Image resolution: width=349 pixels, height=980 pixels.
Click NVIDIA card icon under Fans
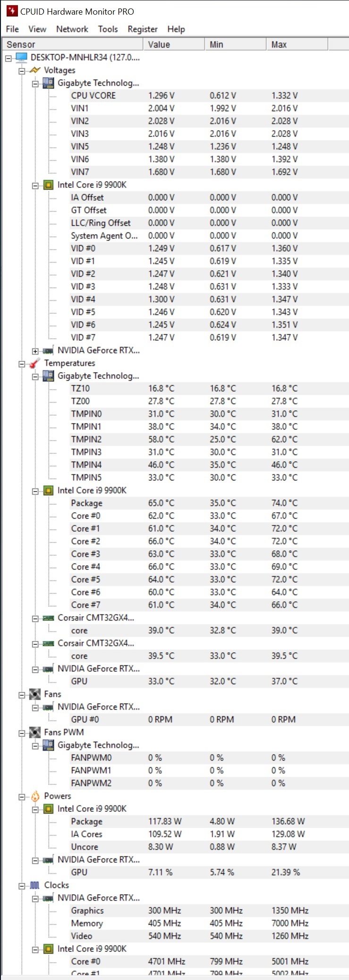(48, 707)
